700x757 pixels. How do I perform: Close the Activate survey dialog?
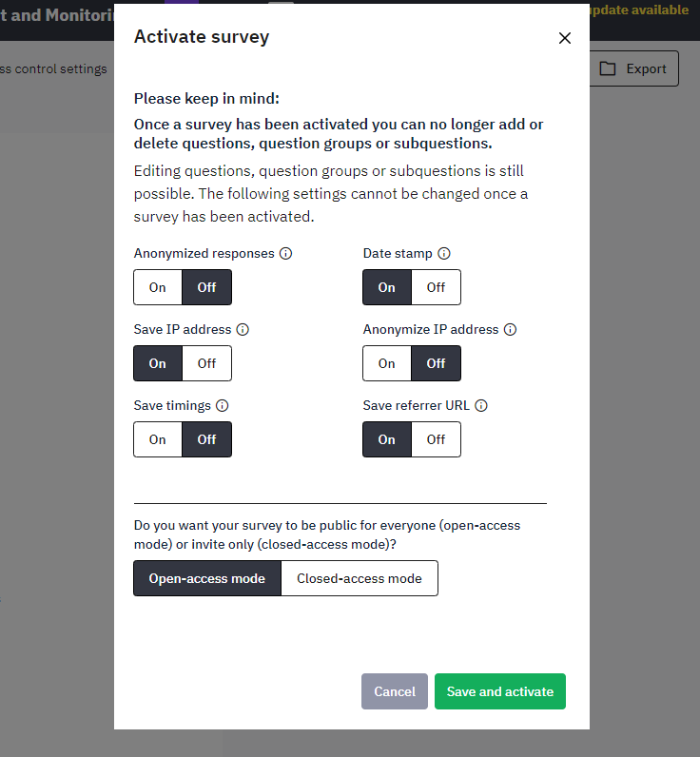565,38
